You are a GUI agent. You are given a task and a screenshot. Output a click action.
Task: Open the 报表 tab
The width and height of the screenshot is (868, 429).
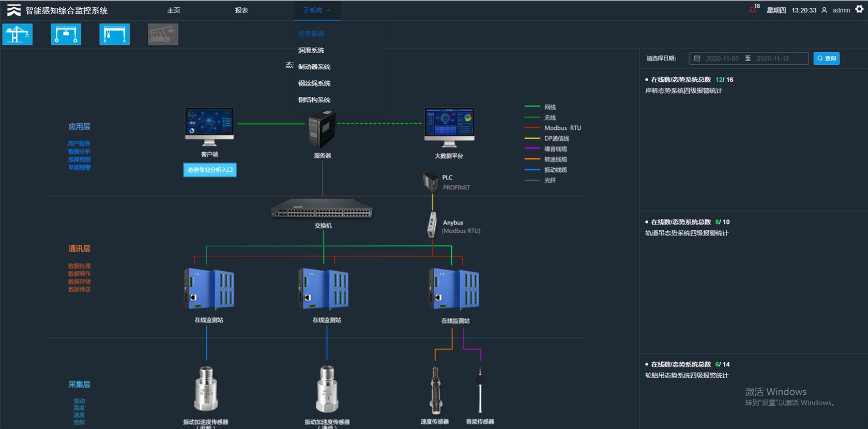click(241, 10)
